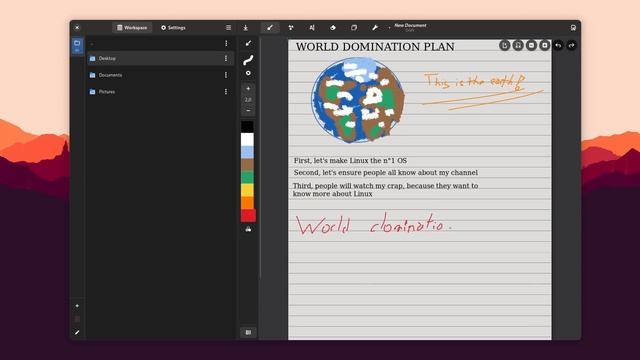Pick the brown color swatch
The height and width of the screenshot is (360, 640).
(x=247, y=164)
